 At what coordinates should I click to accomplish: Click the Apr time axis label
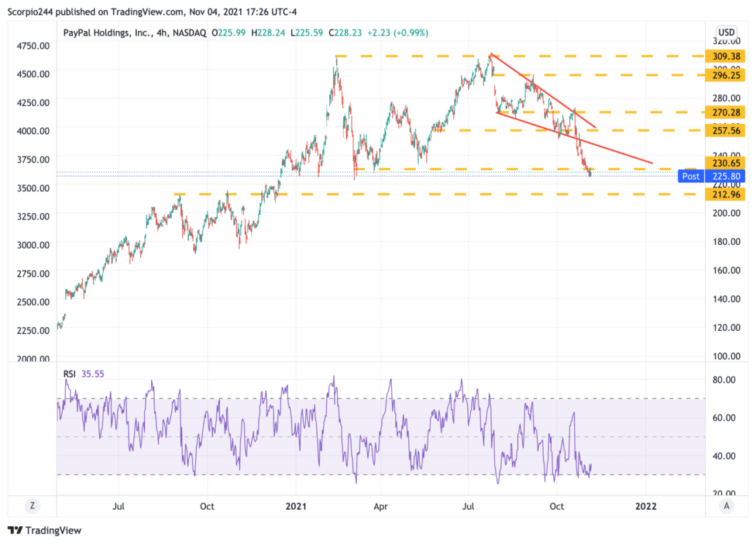tap(381, 506)
